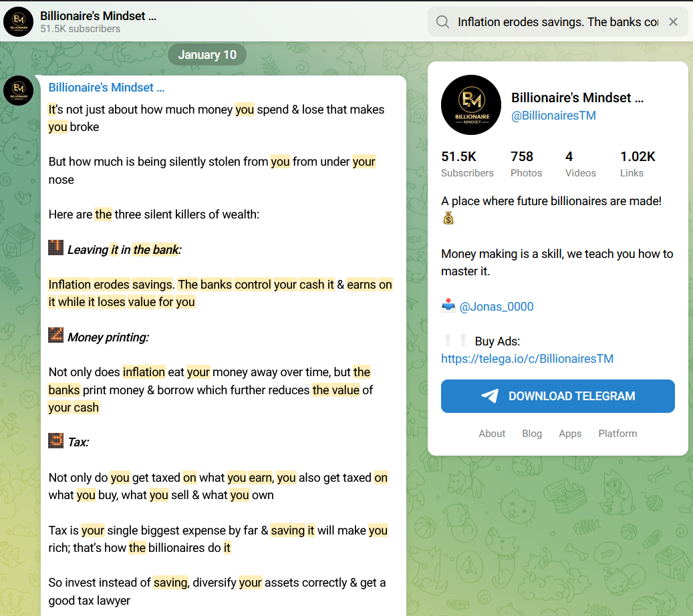Click the January 10 date badge
Screen dimensions: 693x616
pos(207,55)
